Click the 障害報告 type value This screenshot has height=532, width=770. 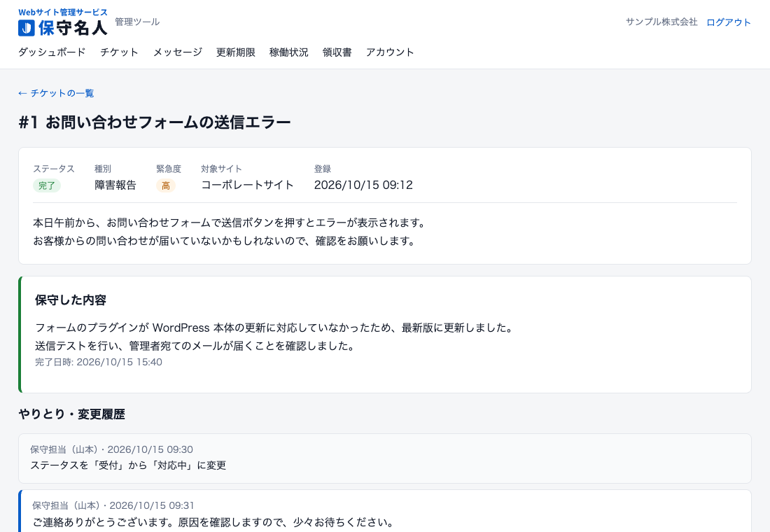pyautogui.click(x=115, y=185)
